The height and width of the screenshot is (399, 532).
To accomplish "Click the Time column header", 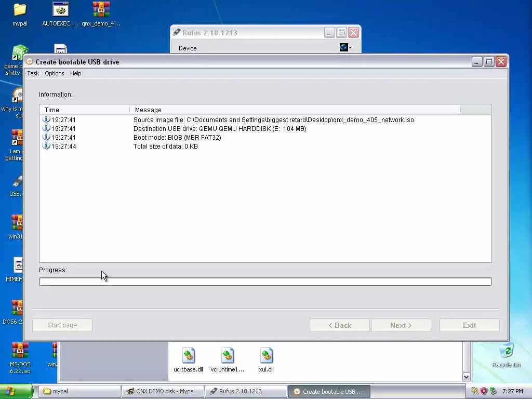I will 85,110.
